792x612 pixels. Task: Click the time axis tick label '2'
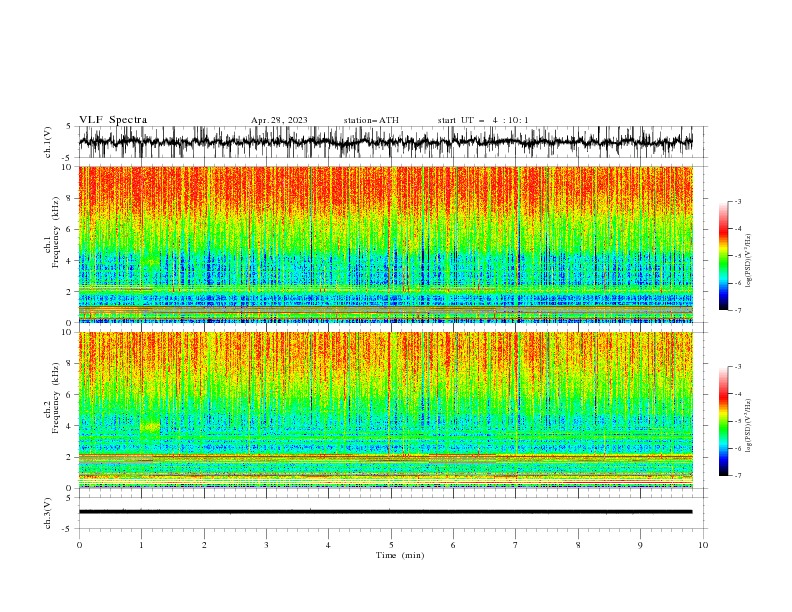click(204, 545)
